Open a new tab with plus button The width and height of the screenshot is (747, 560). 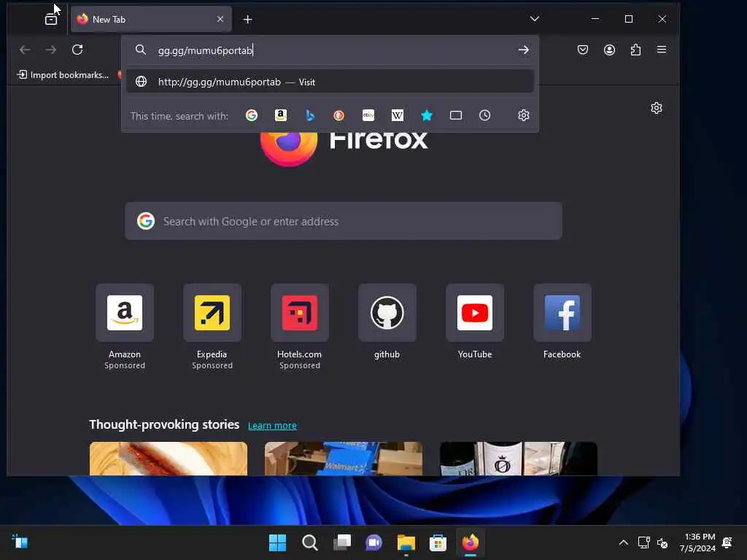[x=248, y=20]
